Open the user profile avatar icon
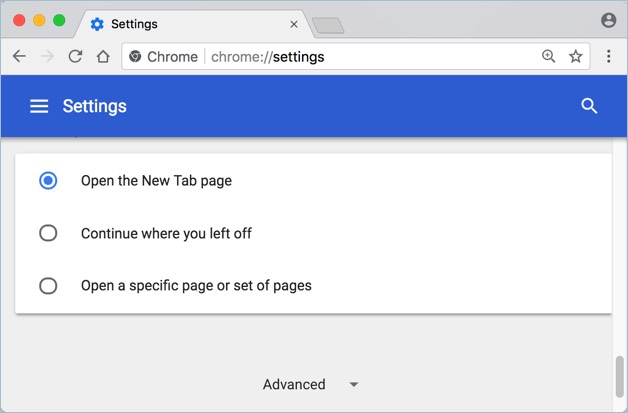Viewport: 628px width, 413px height. pos(608,20)
